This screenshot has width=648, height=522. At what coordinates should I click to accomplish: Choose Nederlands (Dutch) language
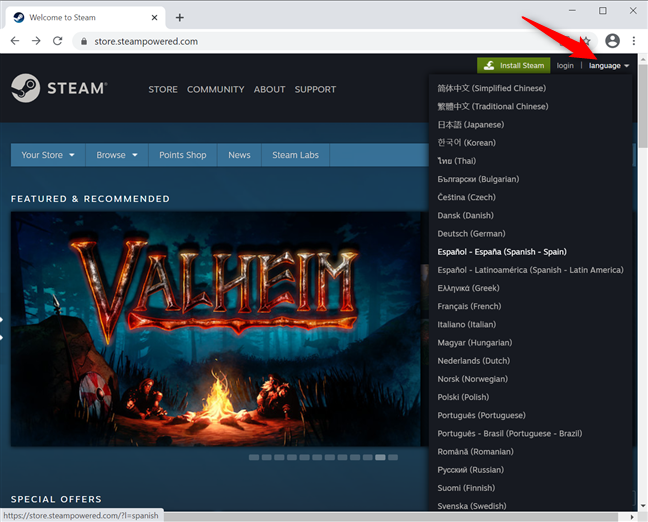[x=474, y=361]
